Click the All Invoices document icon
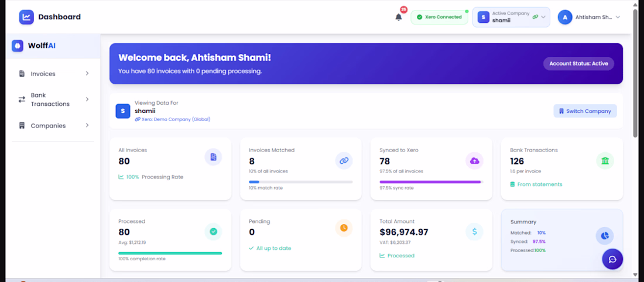 [213, 157]
